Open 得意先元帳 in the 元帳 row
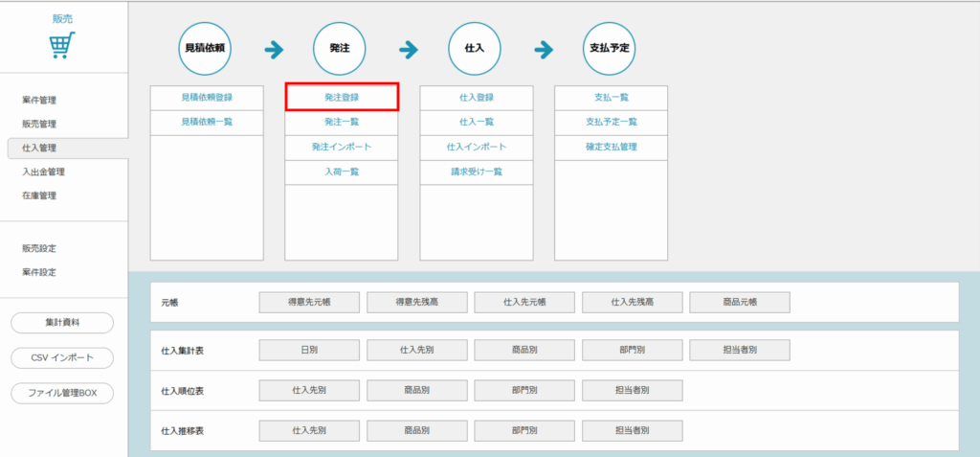 click(x=309, y=302)
